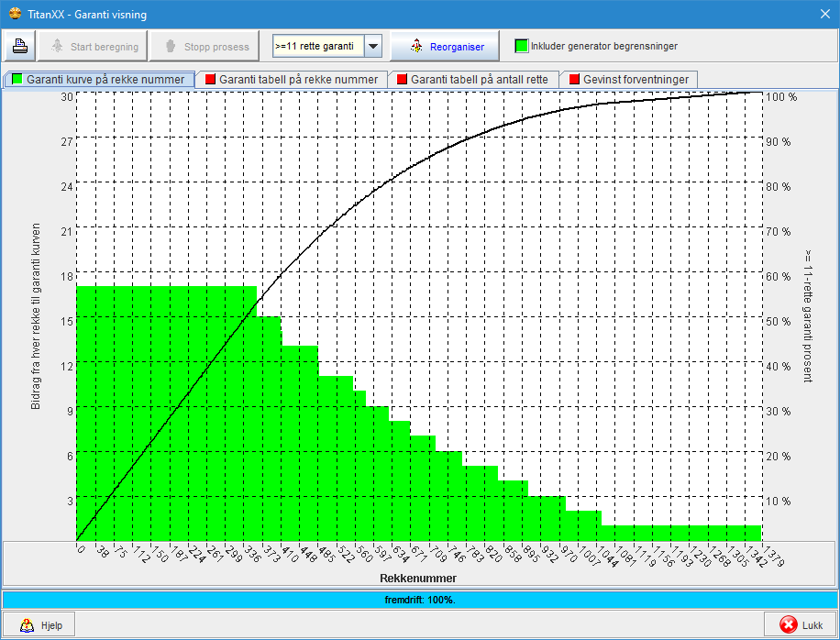Click the 373 x-axis label

(271, 554)
